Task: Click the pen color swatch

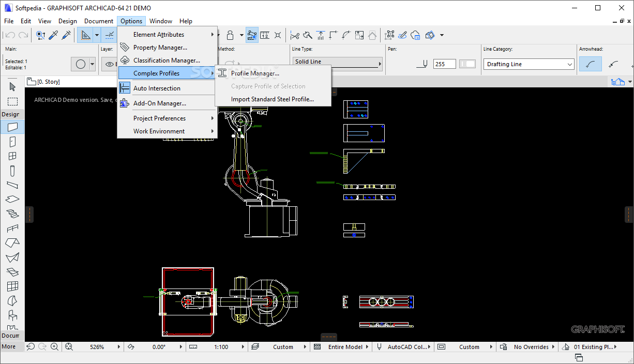Action: (467, 64)
